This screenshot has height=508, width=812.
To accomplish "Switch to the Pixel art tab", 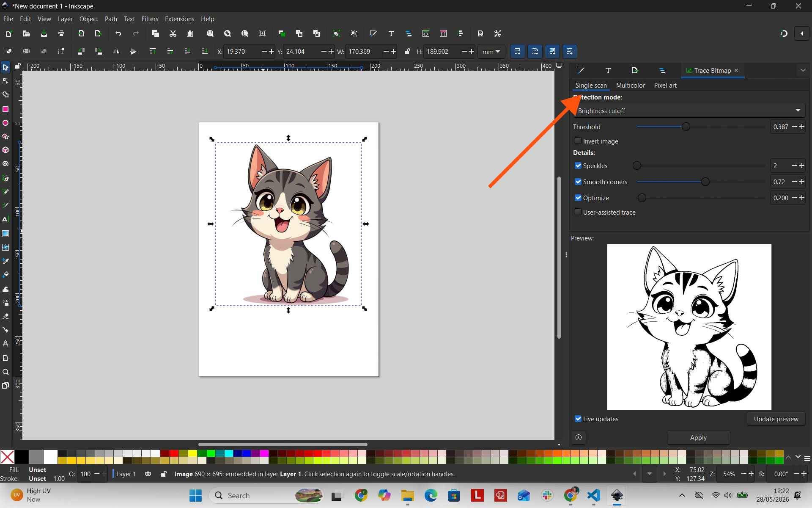I will click(665, 86).
